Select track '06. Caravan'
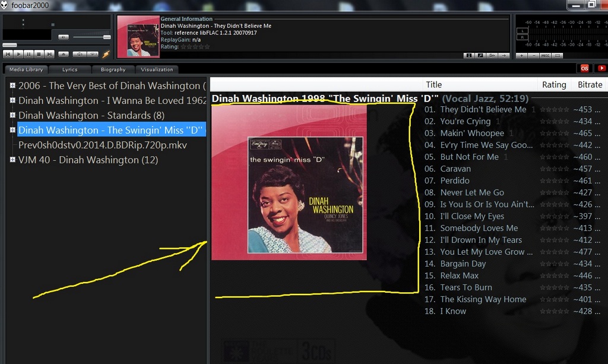Image resolution: width=608 pixels, height=364 pixels. pyautogui.click(x=448, y=169)
